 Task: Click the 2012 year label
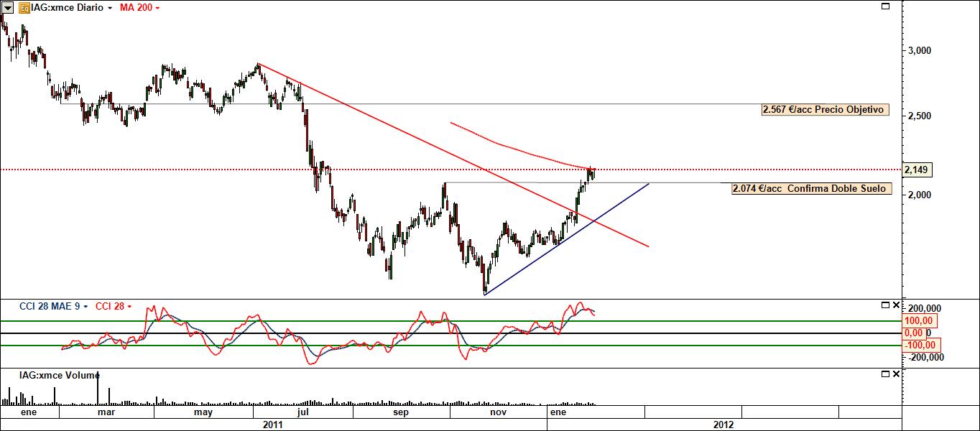coord(724,425)
